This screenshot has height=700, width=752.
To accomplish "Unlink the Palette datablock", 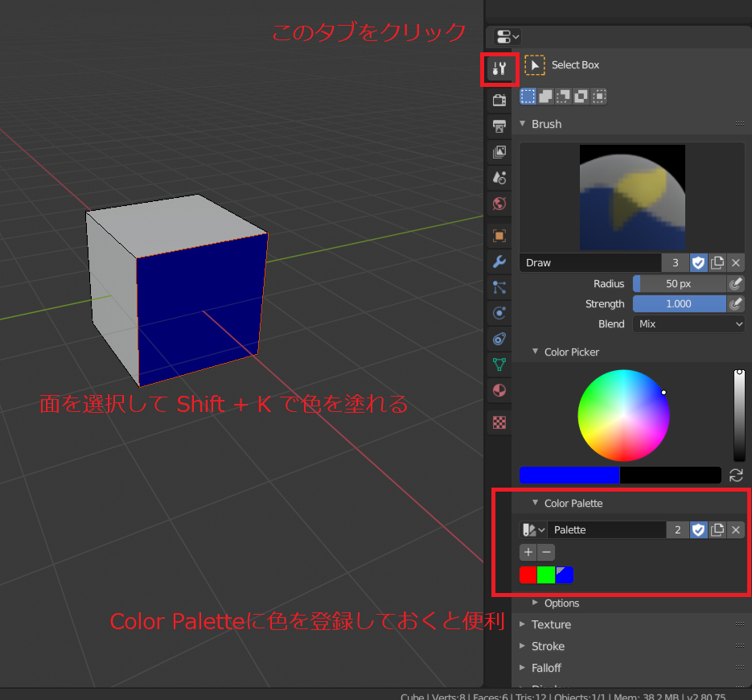I will pos(736,529).
